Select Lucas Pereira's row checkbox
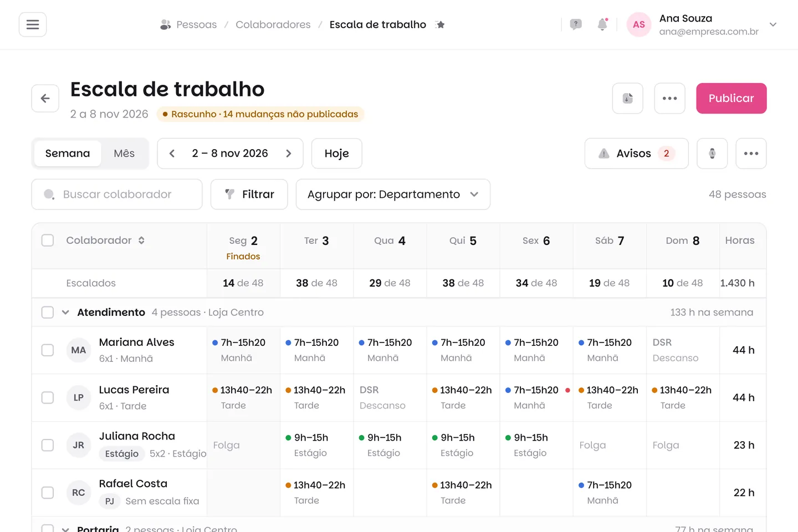Image resolution: width=798 pixels, height=532 pixels. click(48, 398)
